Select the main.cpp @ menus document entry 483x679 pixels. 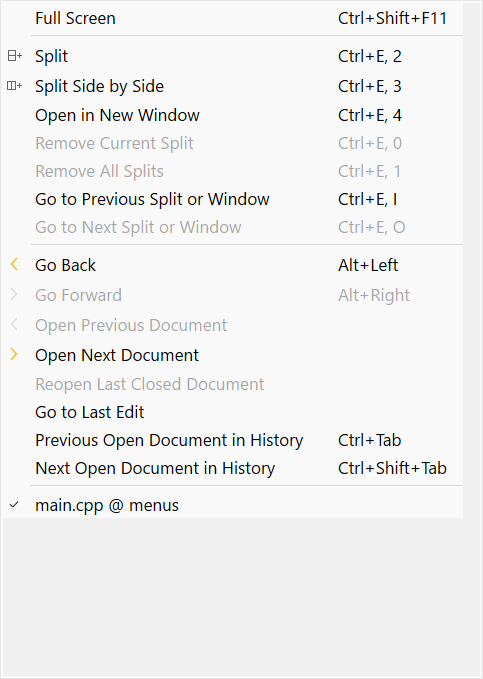tap(233, 505)
